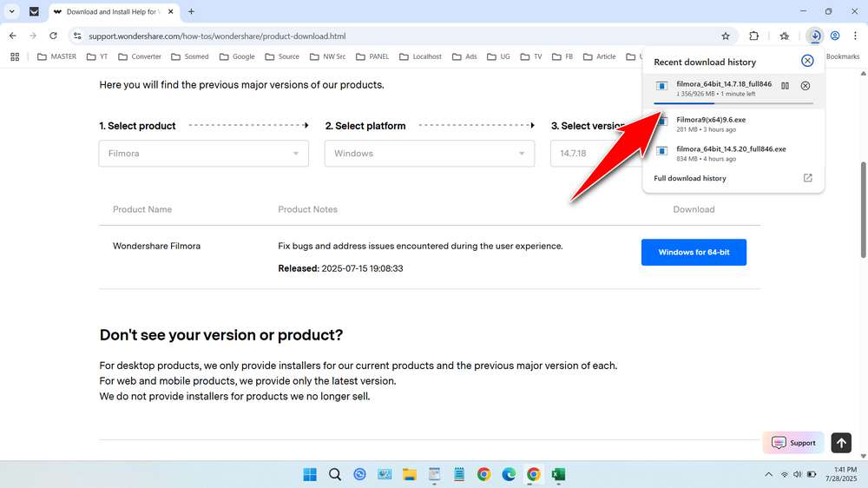This screenshot has height=488, width=868.
Task: Bookmark this page with star icon
Action: (725, 36)
